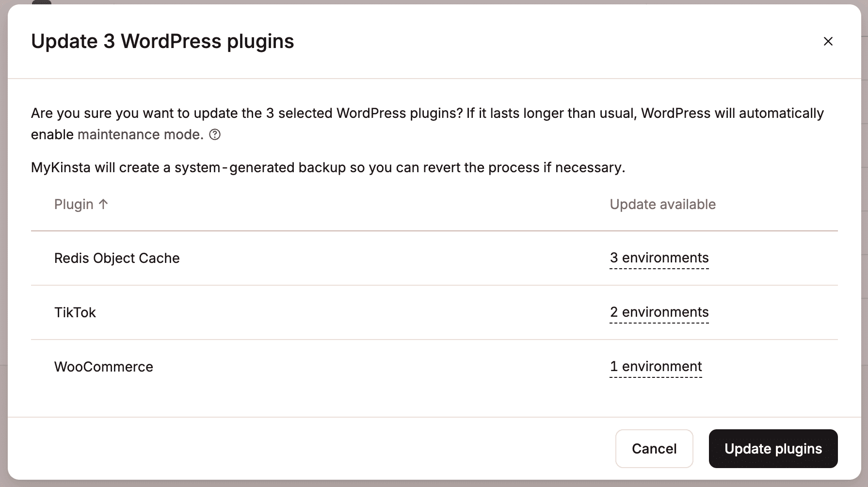Click 3 environments for Redis Object Cache
The image size is (868, 487).
tap(659, 258)
